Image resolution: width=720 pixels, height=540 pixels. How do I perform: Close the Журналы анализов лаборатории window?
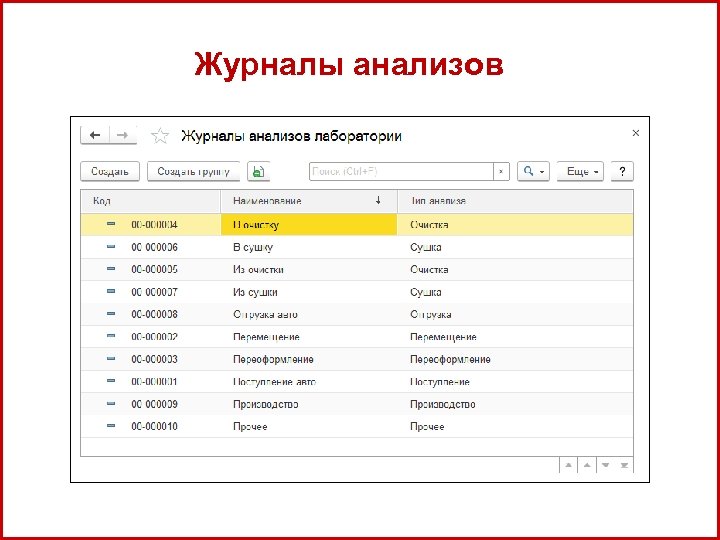[x=636, y=133]
